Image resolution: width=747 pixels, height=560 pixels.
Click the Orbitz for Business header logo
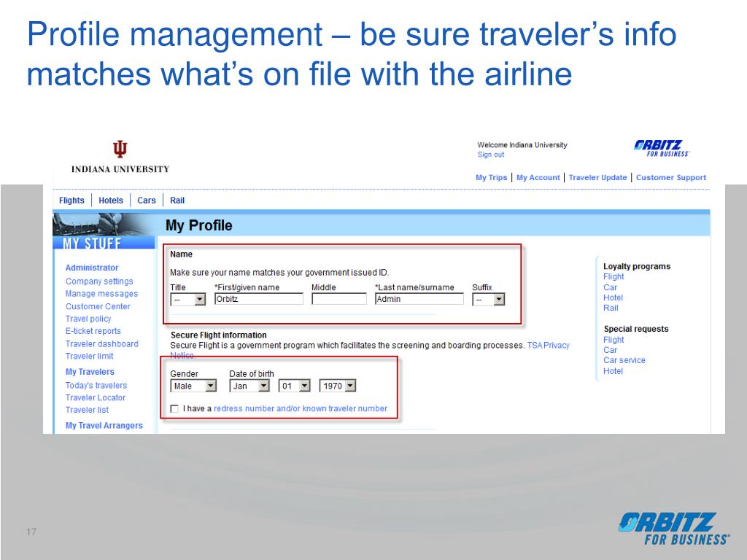[661, 148]
